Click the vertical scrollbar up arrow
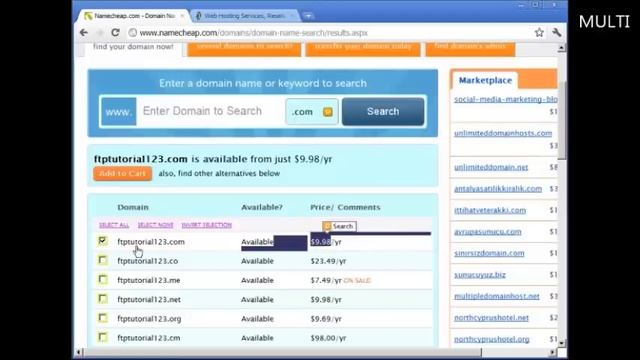640x360 pixels. (x=562, y=48)
